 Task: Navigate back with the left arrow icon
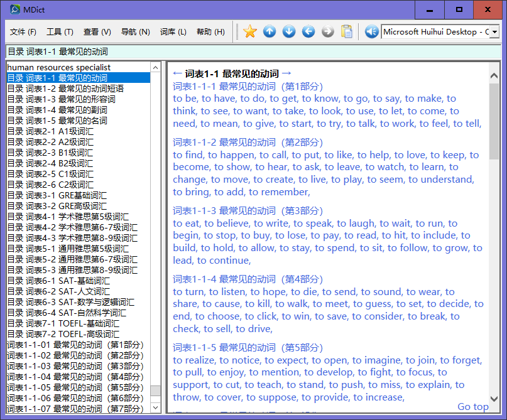[308, 31]
